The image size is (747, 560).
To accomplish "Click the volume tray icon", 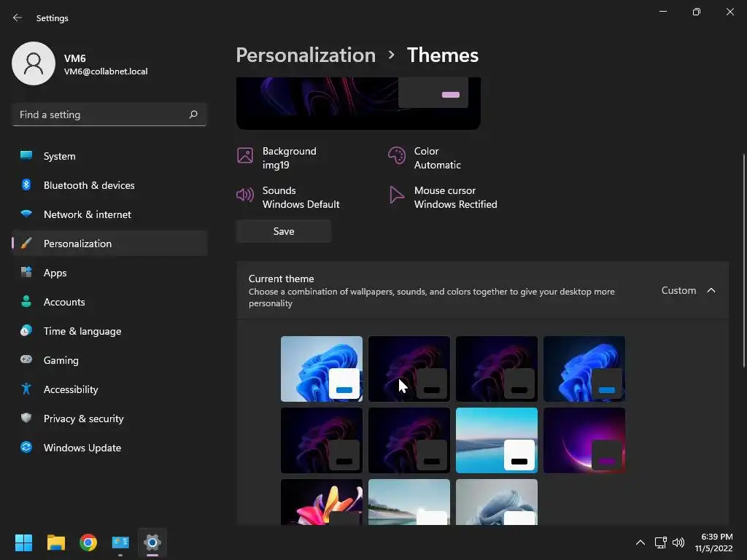I will 678,542.
